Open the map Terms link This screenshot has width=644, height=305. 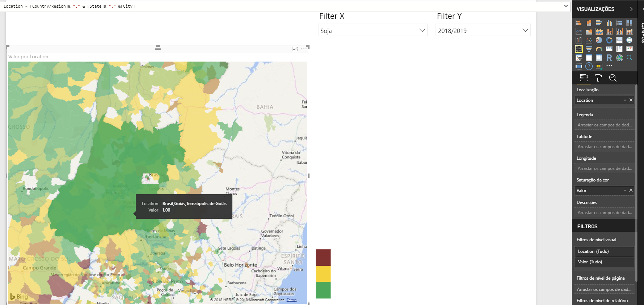point(291,300)
